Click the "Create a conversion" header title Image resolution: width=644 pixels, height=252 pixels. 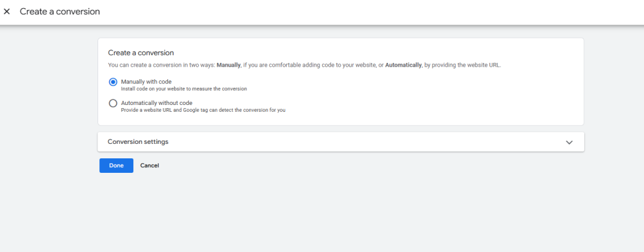[x=60, y=11]
